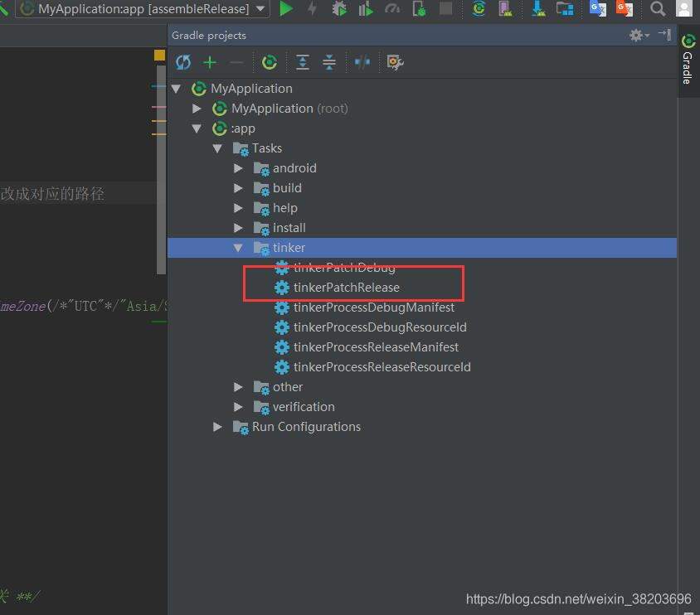Click the blue Google Translate icon

click(x=597, y=8)
